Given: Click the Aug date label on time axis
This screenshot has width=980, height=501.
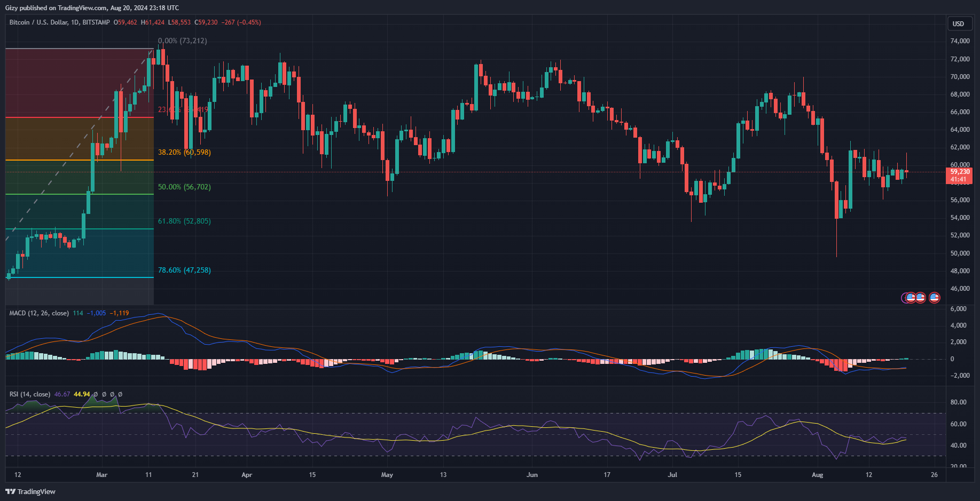Looking at the screenshot, I should pos(818,475).
